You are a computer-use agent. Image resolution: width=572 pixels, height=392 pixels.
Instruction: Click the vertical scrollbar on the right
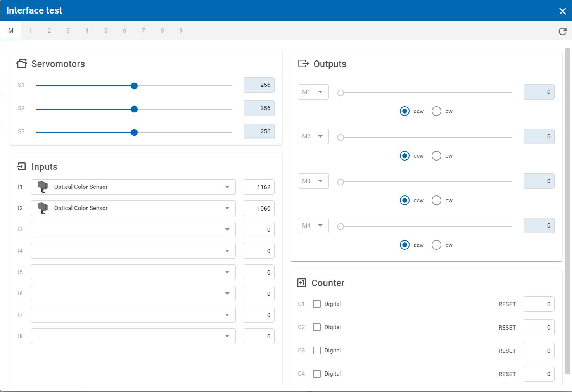tap(568, 211)
